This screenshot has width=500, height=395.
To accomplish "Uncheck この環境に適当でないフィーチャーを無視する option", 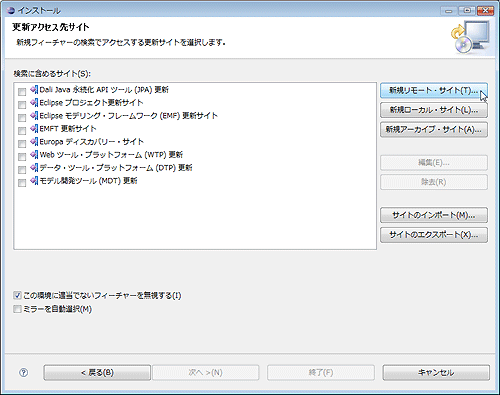I will click(x=17, y=295).
